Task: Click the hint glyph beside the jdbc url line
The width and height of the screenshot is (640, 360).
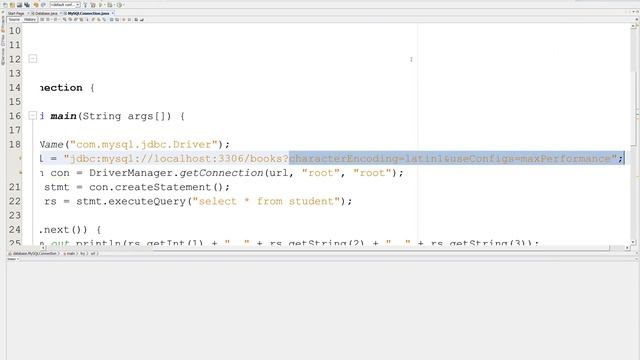Action: pos(20,158)
